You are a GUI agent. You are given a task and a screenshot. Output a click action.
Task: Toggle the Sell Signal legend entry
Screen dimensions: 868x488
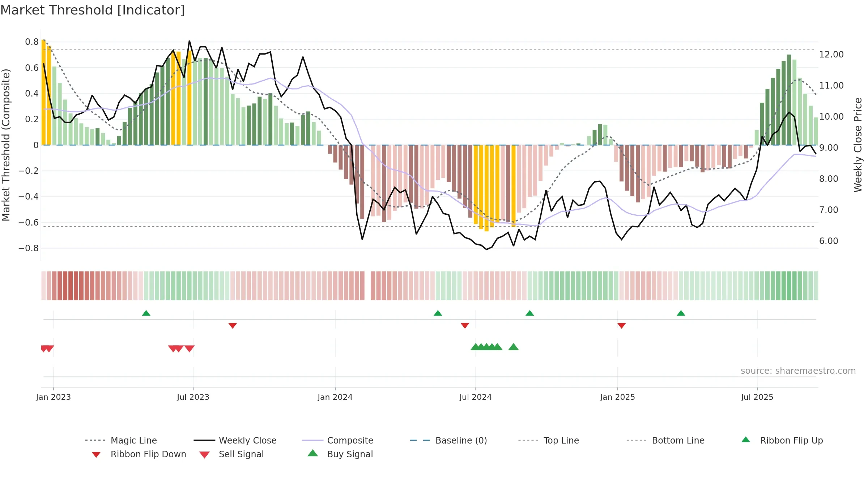coord(231,454)
